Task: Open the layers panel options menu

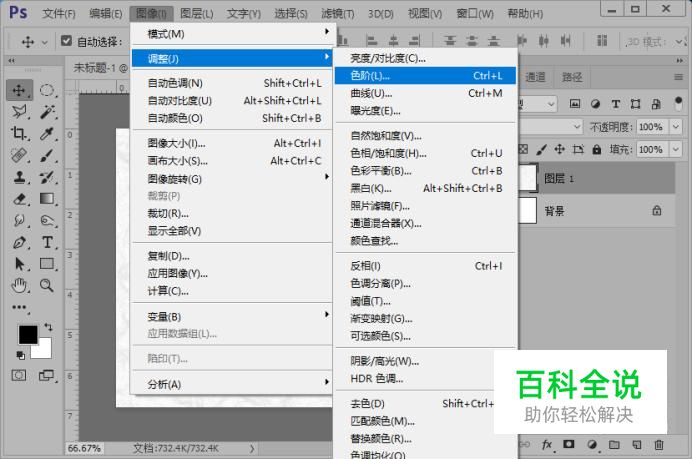Action: [678, 77]
